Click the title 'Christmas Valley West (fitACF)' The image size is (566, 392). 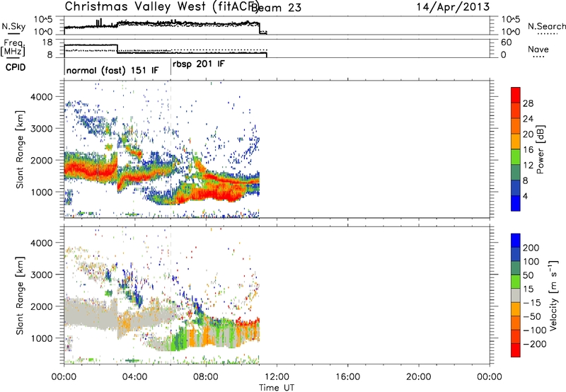tap(162, 6)
